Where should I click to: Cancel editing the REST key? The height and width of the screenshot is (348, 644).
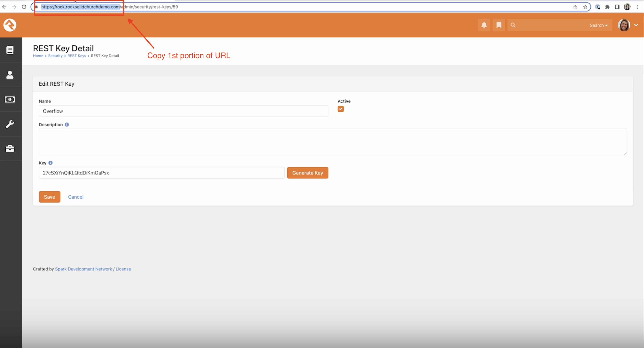point(76,197)
